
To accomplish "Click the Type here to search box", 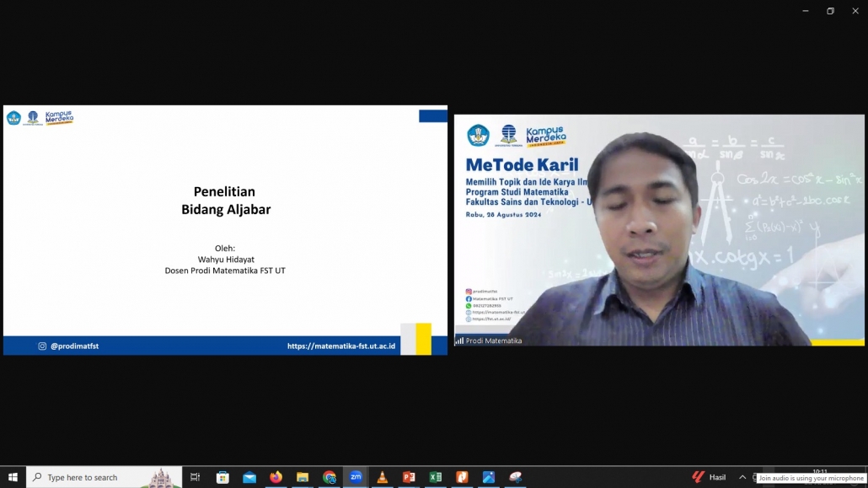I will coord(104,477).
